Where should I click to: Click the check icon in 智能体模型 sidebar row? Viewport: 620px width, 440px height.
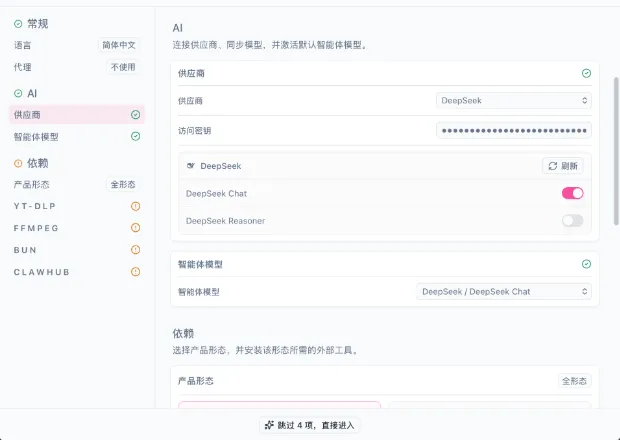coord(136,136)
